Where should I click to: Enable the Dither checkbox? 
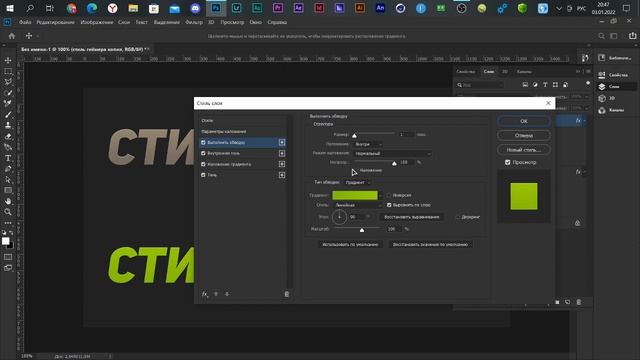pos(458,217)
